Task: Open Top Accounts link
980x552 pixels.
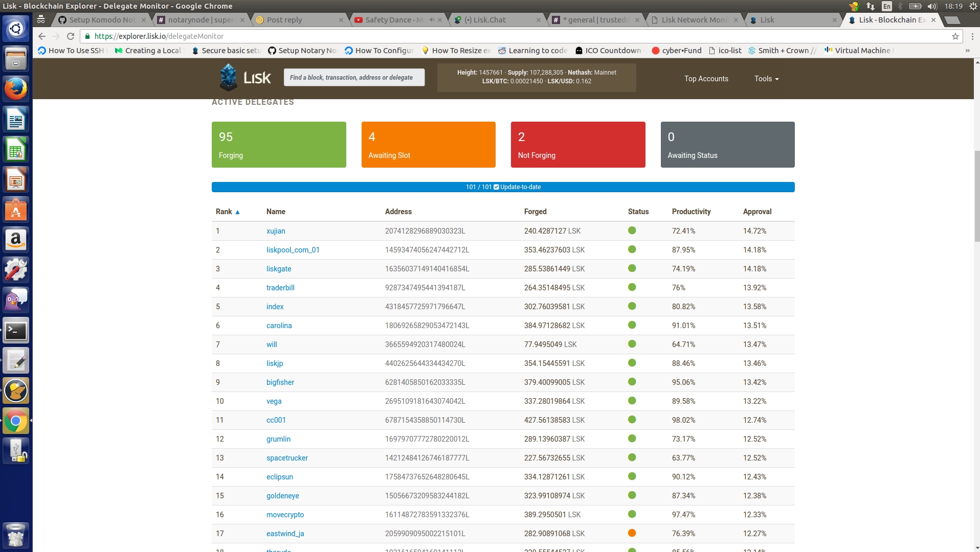Action: 706,79
